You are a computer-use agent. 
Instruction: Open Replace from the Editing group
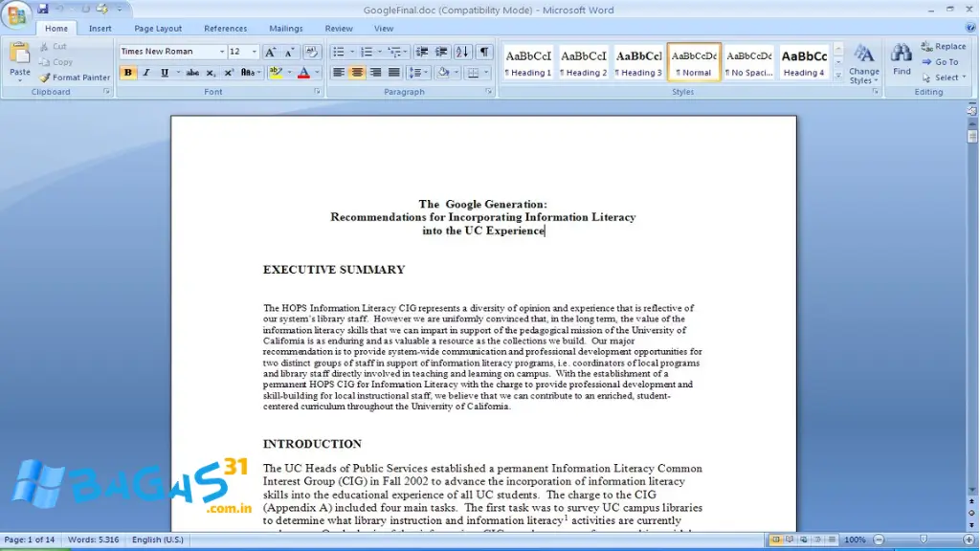pyautogui.click(x=944, y=45)
